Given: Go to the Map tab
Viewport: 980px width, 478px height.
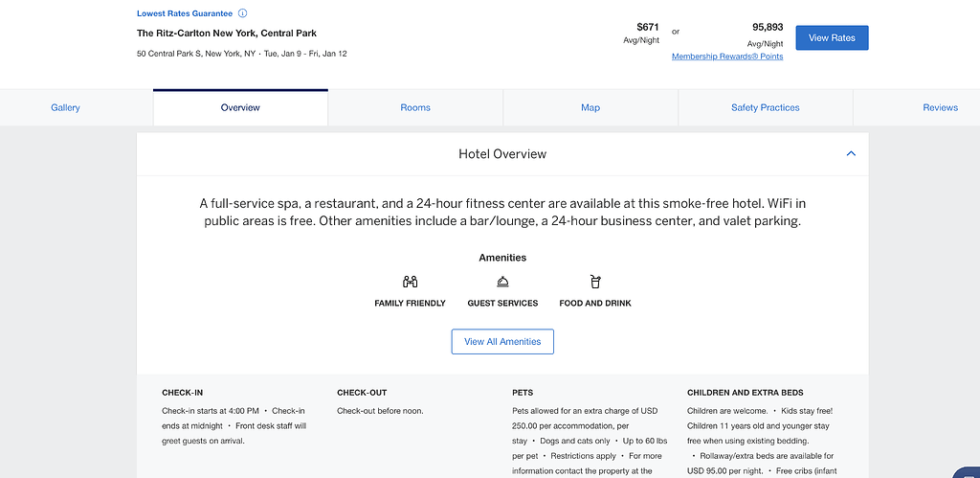Looking at the screenshot, I should (590, 107).
